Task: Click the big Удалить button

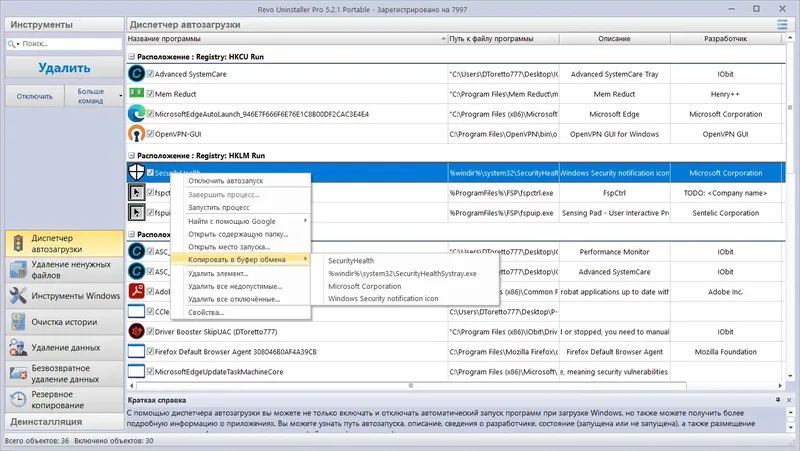Action: [x=64, y=67]
